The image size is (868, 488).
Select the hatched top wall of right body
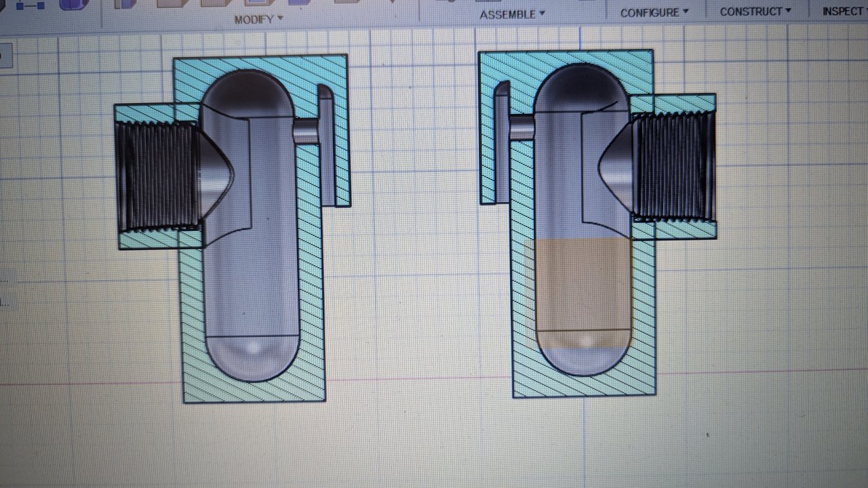point(566,59)
